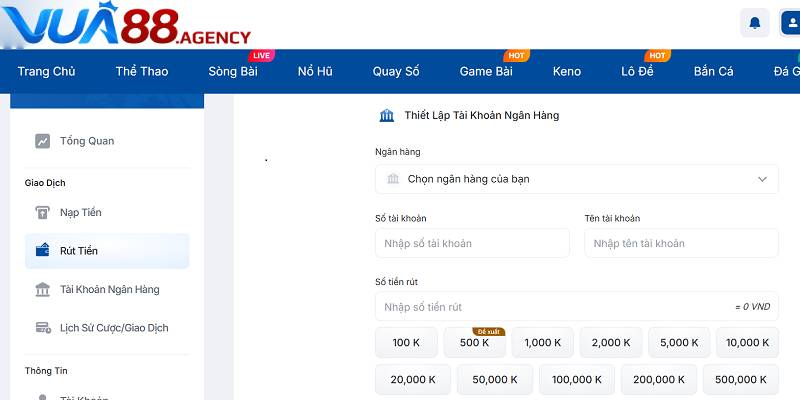Click the Lịch Sử Cược/Giao Dịch icon
Screen dimensions: 800x400
tap(43, 328)
